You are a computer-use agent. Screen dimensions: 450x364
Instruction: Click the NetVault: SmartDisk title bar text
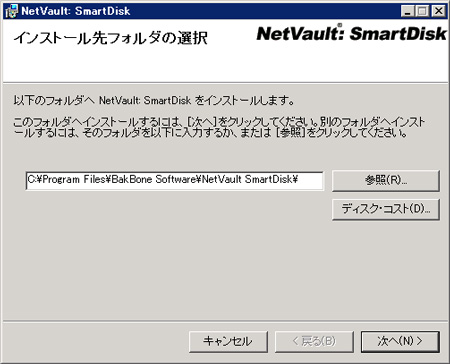point(76,11)
